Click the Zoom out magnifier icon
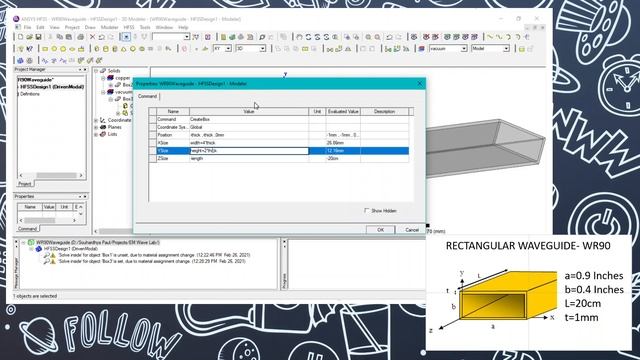This screenshot has width=640, height=360. pyautogui.click(x=378, y=37)
